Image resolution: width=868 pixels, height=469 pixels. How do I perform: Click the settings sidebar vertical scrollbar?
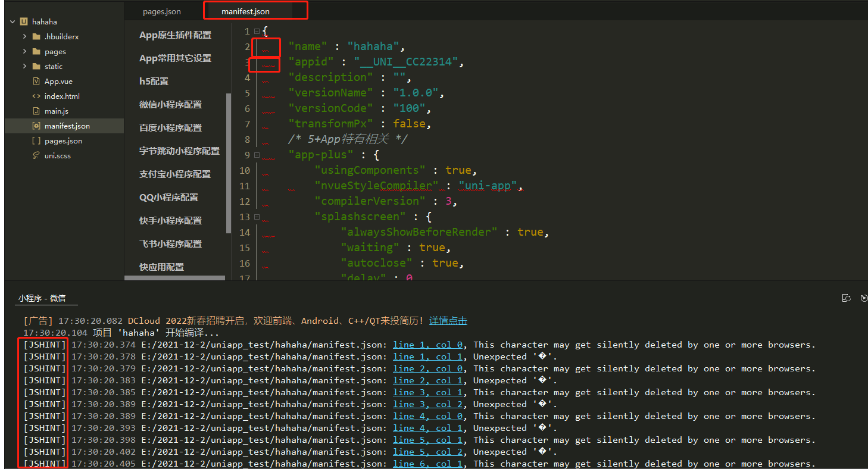coord(229,163)
